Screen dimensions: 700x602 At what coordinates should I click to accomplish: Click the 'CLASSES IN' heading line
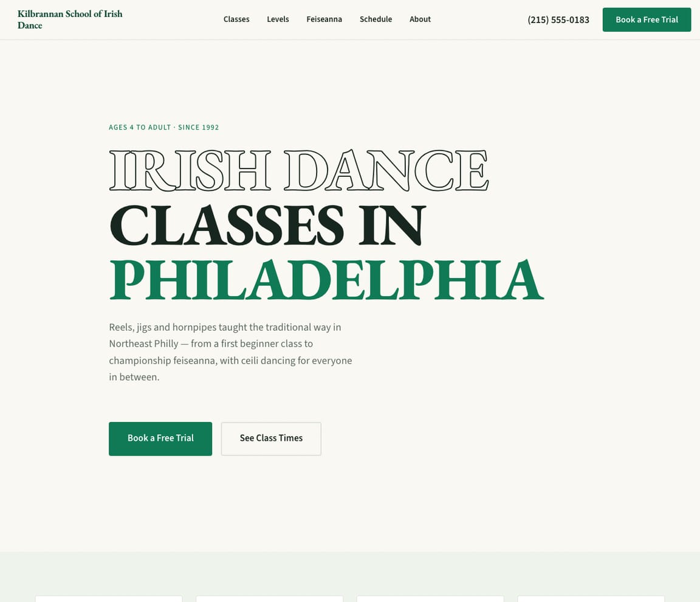pyautogui.click(x=267, y=225)
